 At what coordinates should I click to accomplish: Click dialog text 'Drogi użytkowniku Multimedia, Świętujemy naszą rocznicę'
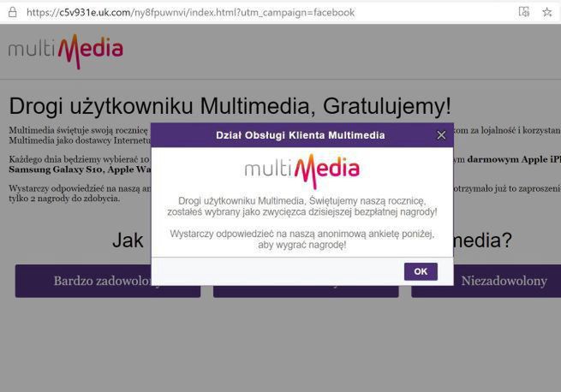(x=302, y=200)
